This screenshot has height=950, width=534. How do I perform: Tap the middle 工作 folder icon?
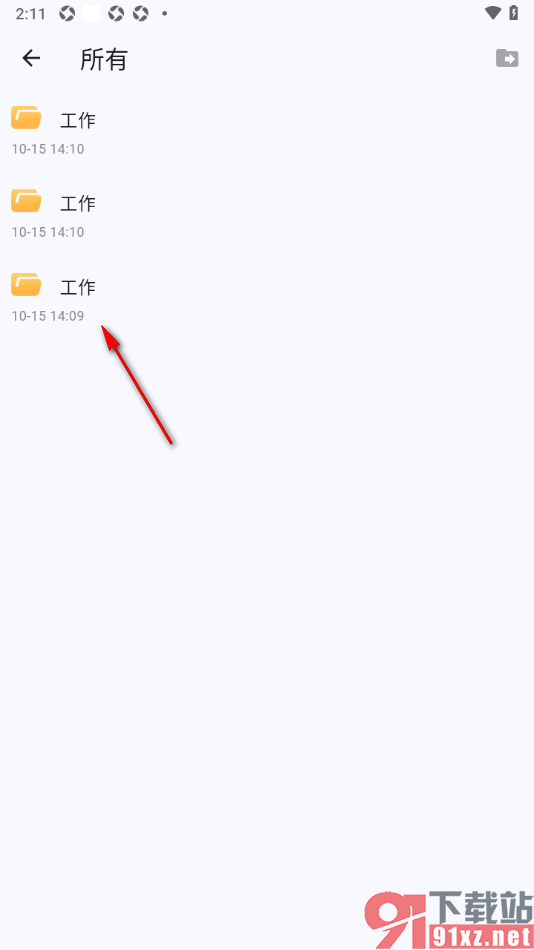(26, 201)
